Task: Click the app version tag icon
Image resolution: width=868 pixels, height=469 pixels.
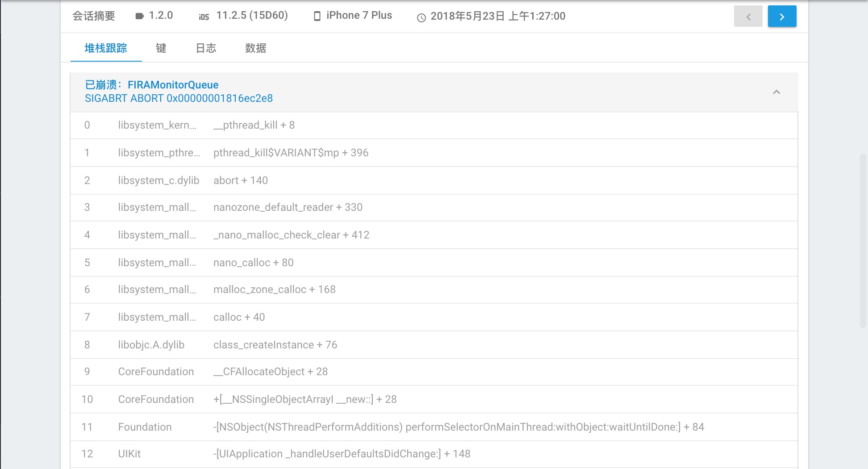Action: pos(139,16)
